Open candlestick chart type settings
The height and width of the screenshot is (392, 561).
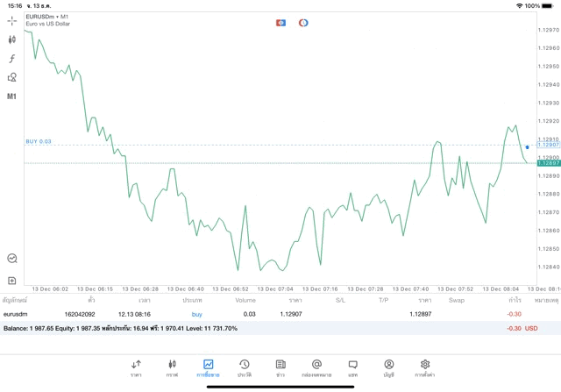click(12, 39)
